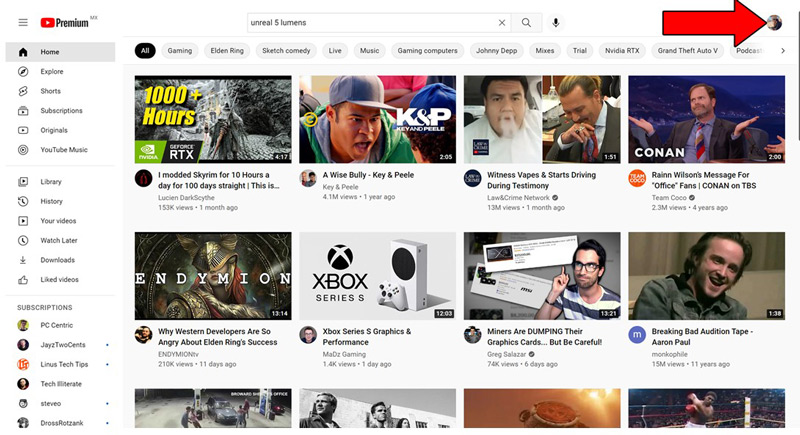Click the magnifier search button
The image size is (800, 435).
point(526,22)
